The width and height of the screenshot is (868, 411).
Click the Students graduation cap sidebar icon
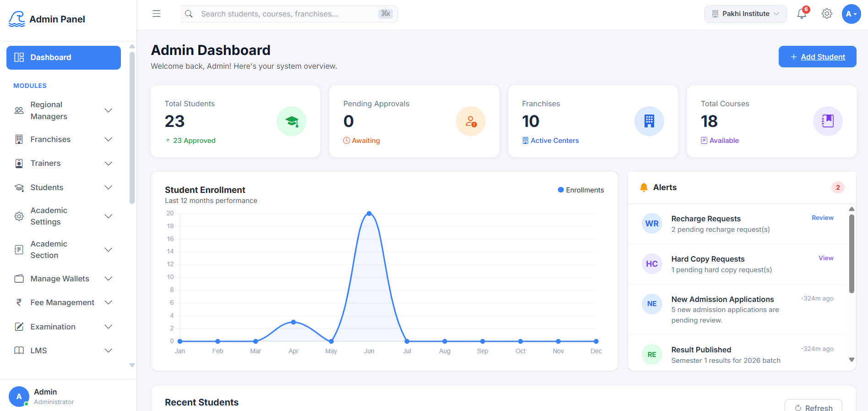[x=19, y=187]
